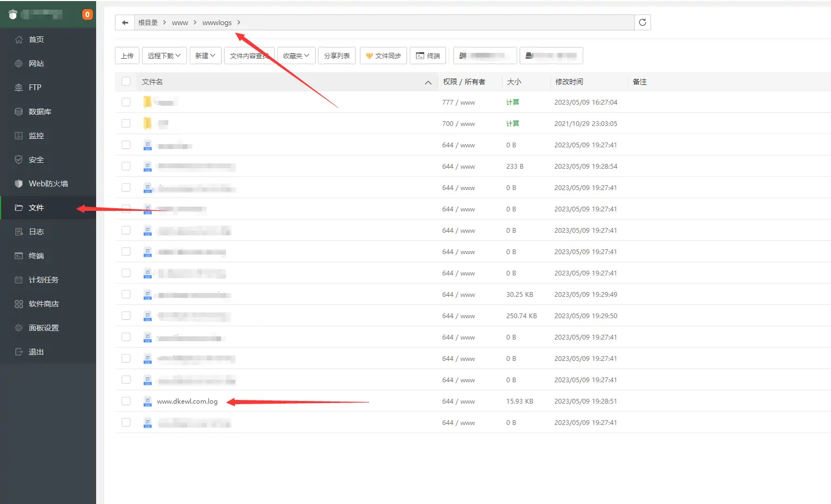Screen dimensions: 831x504
Task: Click 计算 for the 777 folder
Action: (x=513, y=102)
